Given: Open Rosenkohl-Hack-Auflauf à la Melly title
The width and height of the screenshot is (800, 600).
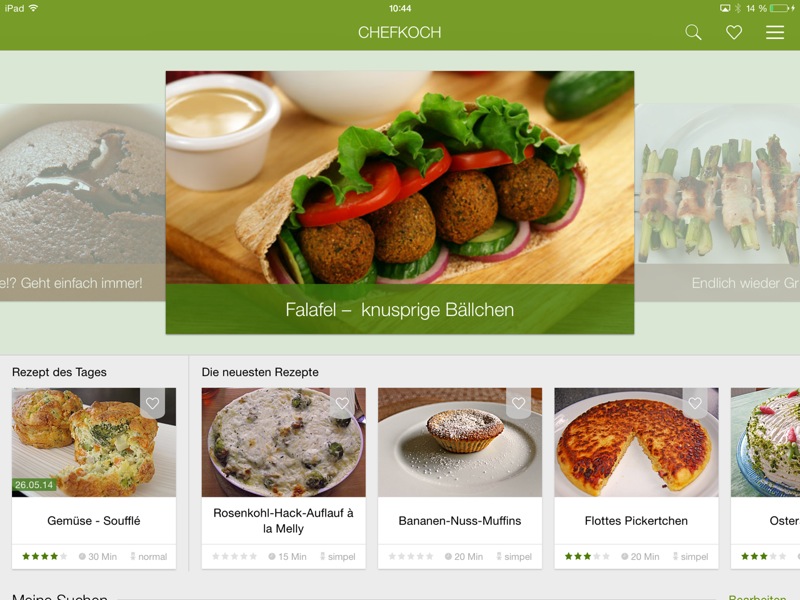Looking at the screenshot, I should tap(283, 521).
